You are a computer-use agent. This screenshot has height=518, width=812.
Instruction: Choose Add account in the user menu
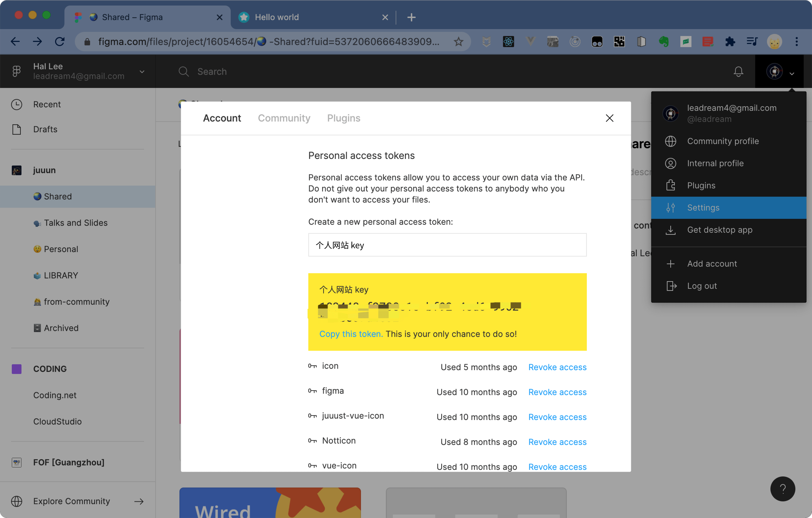click(729, 264)
